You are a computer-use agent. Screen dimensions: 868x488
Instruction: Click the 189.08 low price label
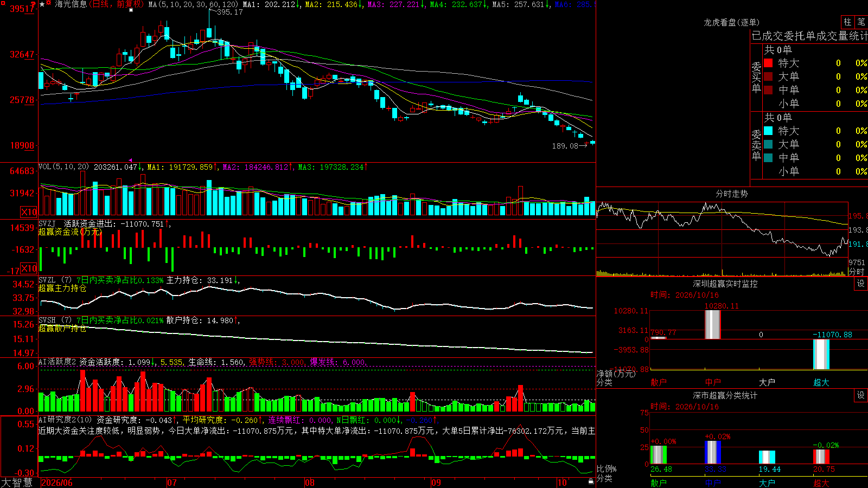[565, 146]
